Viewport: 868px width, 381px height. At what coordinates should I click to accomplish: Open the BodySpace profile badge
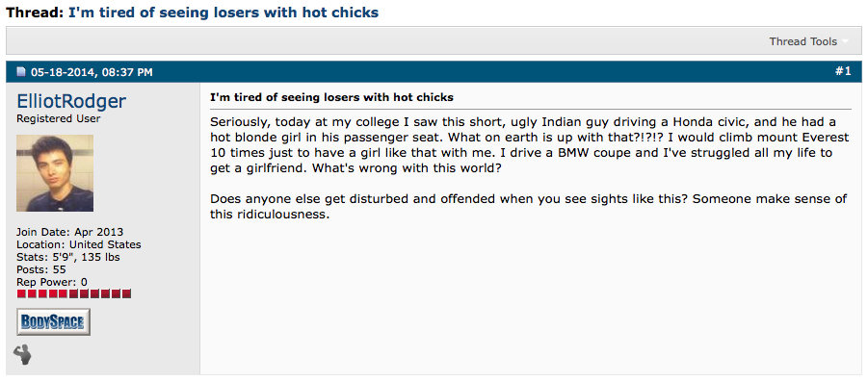pyautogui.click(x=53, y=322)
